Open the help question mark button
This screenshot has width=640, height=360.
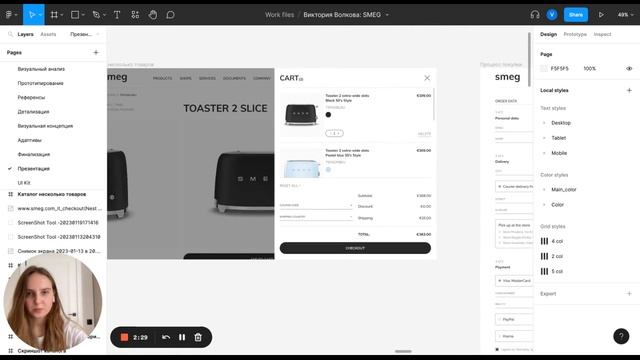[621, 336]
